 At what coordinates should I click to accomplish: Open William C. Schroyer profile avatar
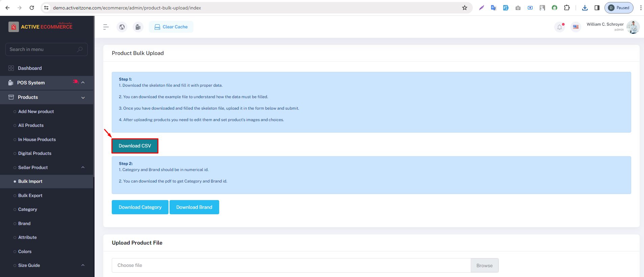pyautogui.click(x=633, y=27)
